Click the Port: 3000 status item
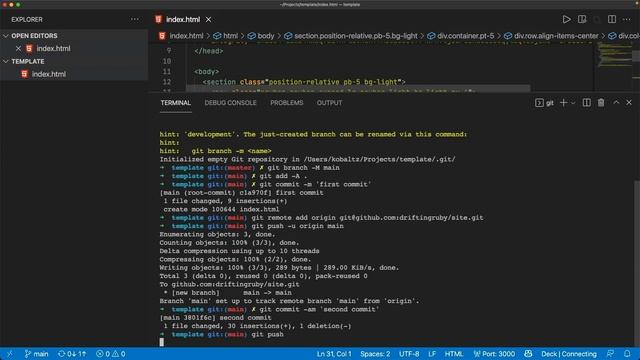Image resolution: width=640 pixels, height=360 pixels. tap(494, 354)
